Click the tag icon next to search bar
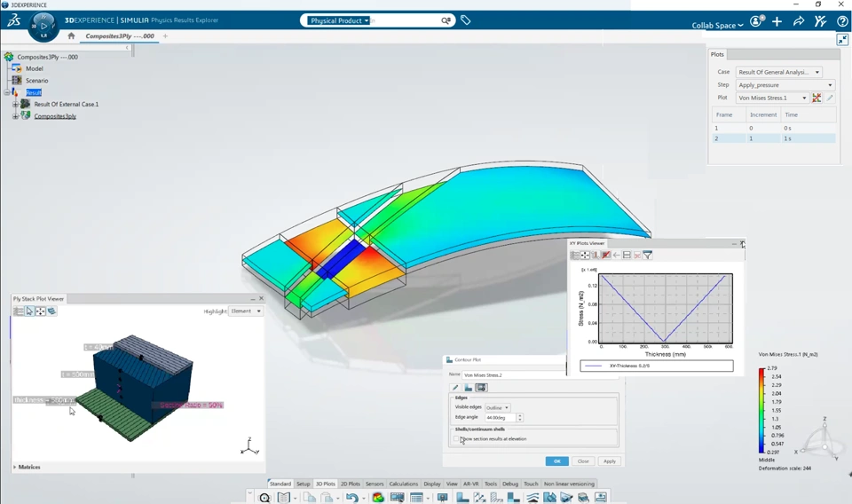Viewport: 852px width, 504px height. pos(466,20)
